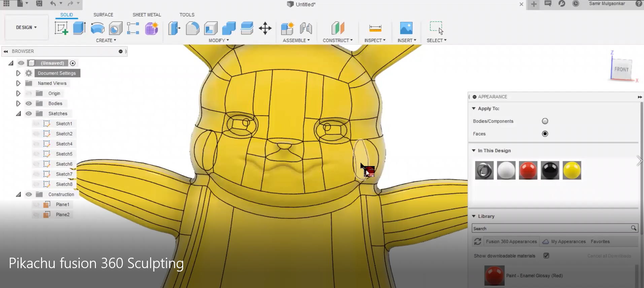Click the Joint tool icon
644x288 pixels.
tap(306, 28)
